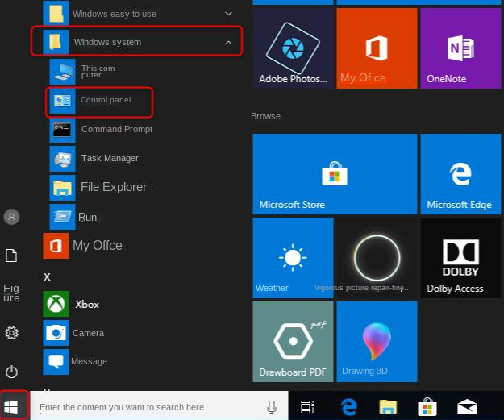Open Mail from the taskbar
The image size is (504, 420).
point(467,407)
